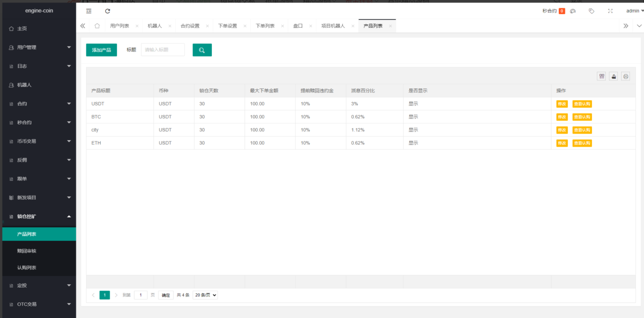Click the refresh page icon

108,11
